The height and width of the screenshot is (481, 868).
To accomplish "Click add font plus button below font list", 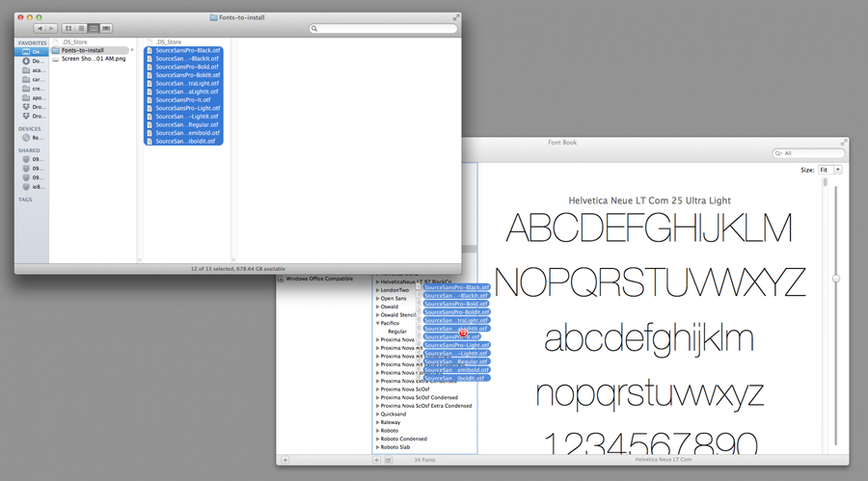I will click(x=377, y=461).
